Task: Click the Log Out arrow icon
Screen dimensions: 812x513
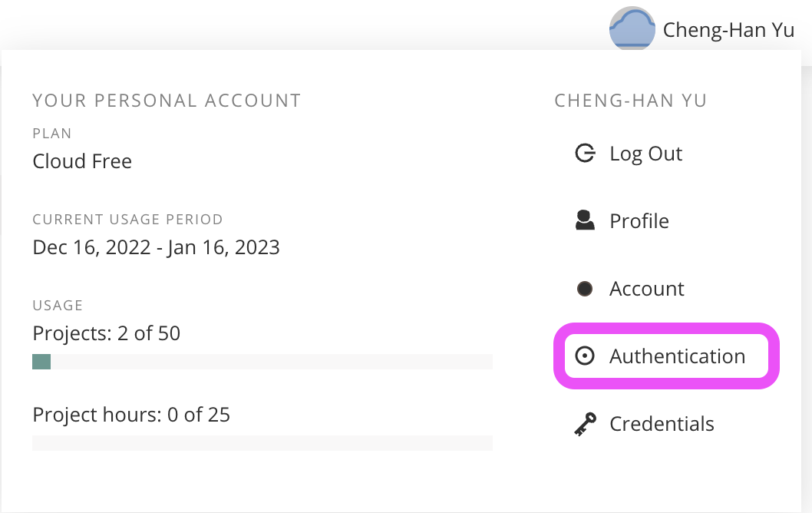Action: pyautogui.click(x=585, y=154)
